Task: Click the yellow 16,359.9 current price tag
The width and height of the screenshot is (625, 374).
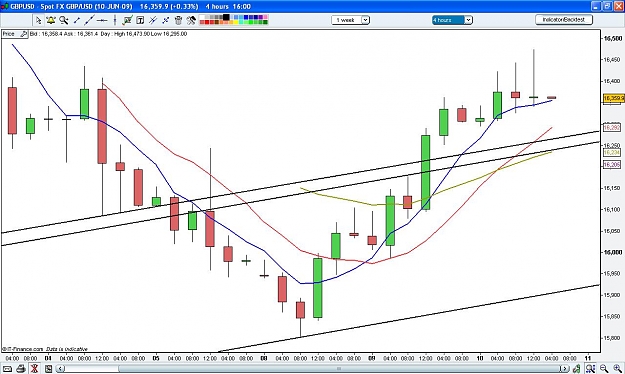Action: coord(613,98)
